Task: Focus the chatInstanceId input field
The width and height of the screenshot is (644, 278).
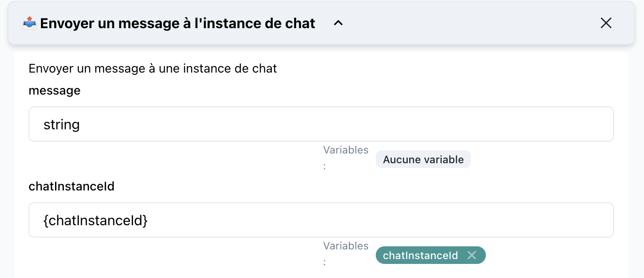Action: coord(321,220)
